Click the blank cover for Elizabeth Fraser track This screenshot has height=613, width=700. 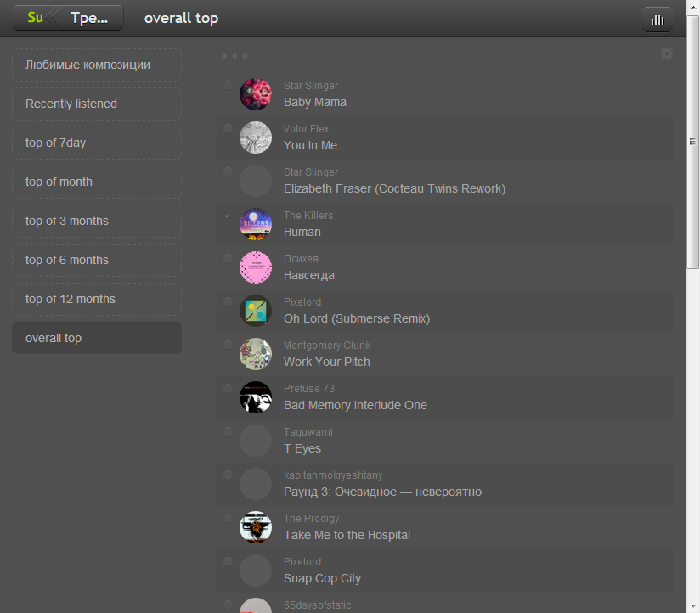point(256,181)
